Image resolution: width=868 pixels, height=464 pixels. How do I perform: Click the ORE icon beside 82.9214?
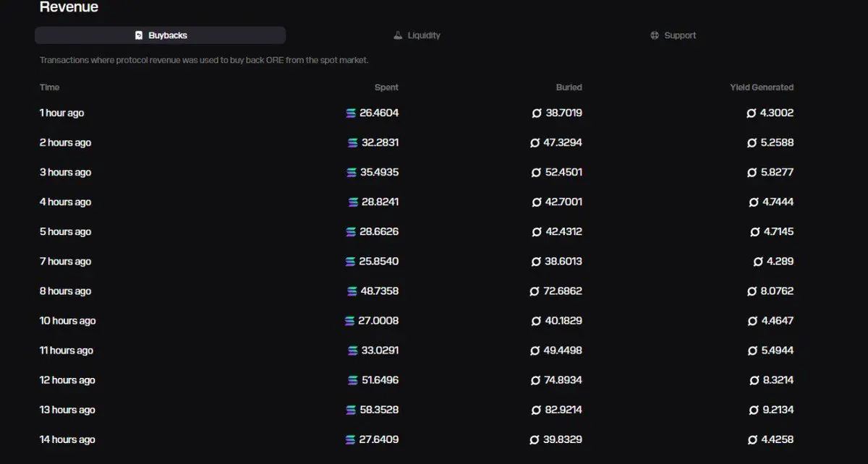click(x=537, y=410)
